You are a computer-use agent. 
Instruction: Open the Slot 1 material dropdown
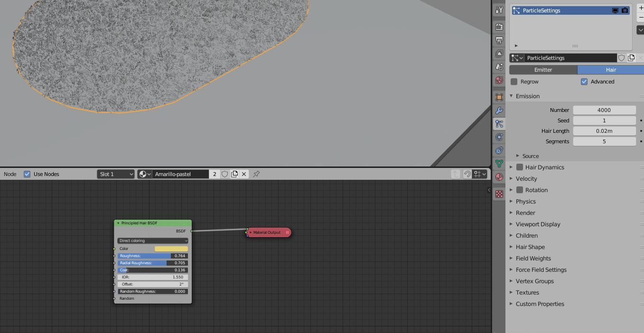coord(116,174)
